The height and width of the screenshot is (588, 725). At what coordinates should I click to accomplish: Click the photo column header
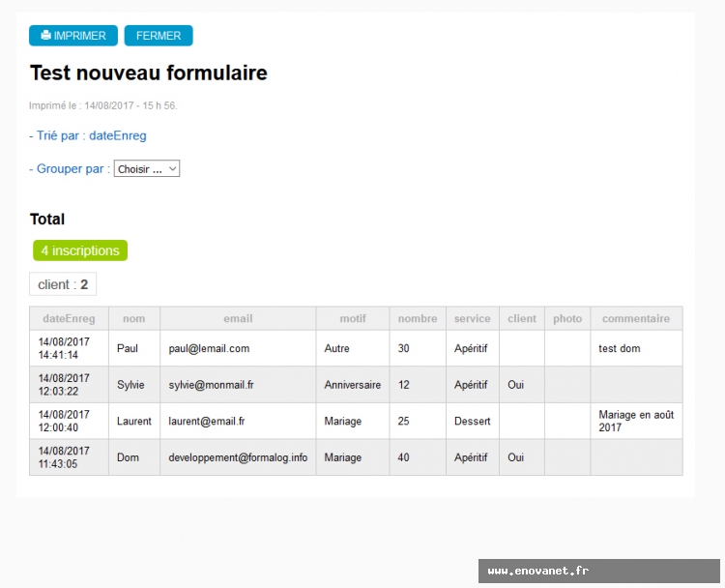[x=567, y=318]
